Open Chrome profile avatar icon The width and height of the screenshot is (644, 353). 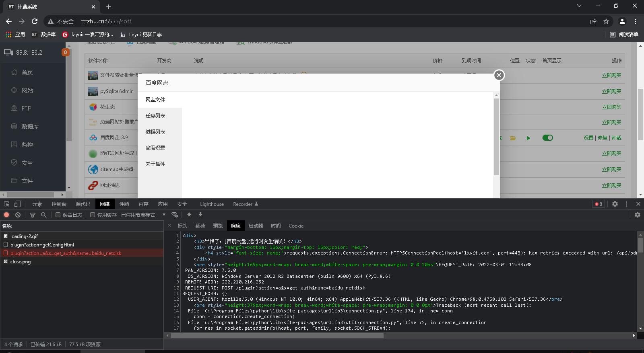coord(622,21)
